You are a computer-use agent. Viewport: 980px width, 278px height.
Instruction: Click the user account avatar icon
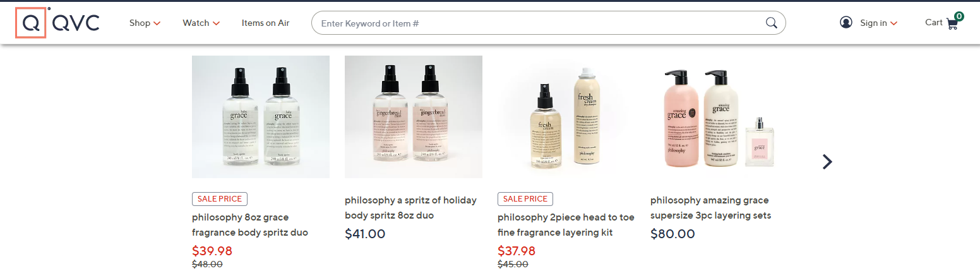(846, 23)
